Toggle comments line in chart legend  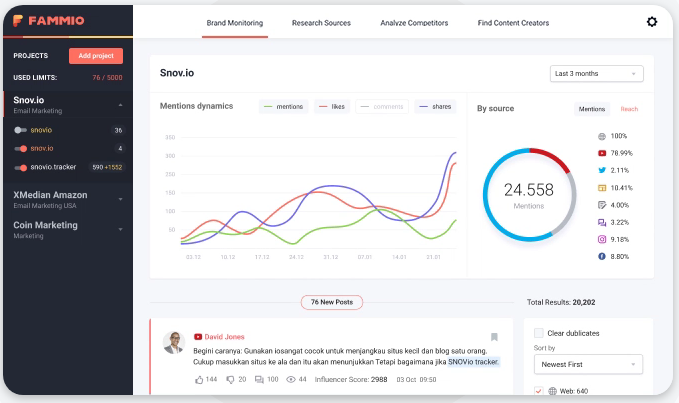[x=382, y=106]
